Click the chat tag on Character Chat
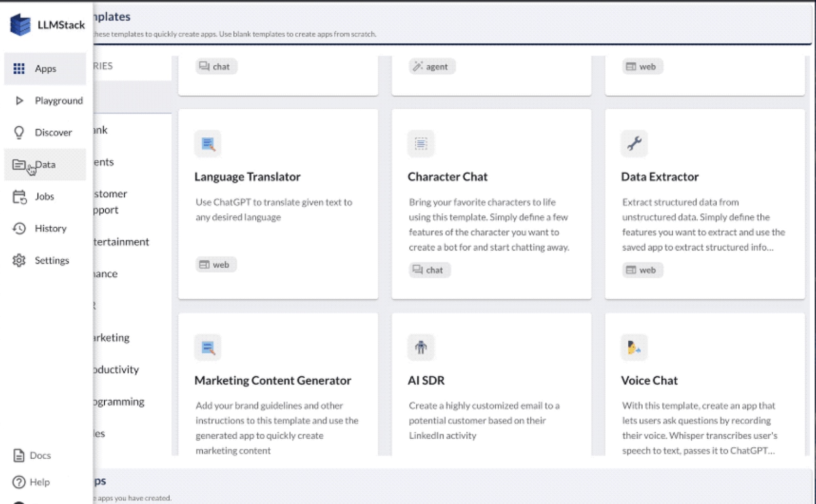The height and width of the screenshot is (504, 816). click(429, 270)
